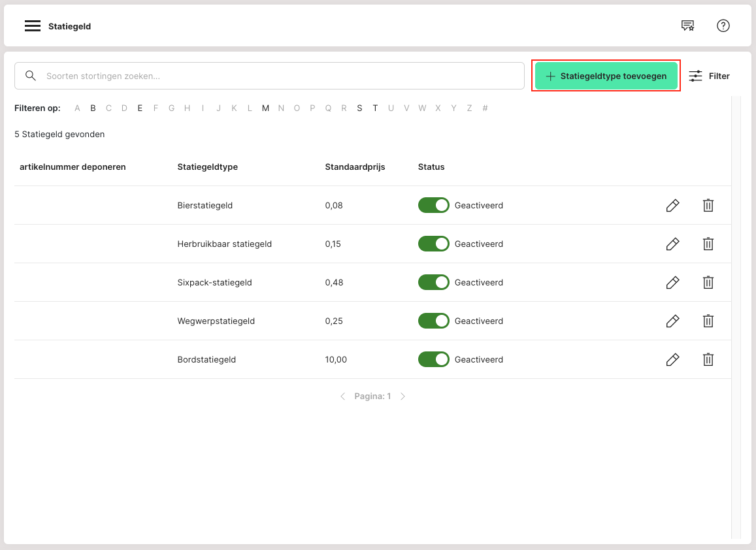This screenshot has height=550, width=756.
Task: Go to next page arrow
Action: click(x=403, y=396)
